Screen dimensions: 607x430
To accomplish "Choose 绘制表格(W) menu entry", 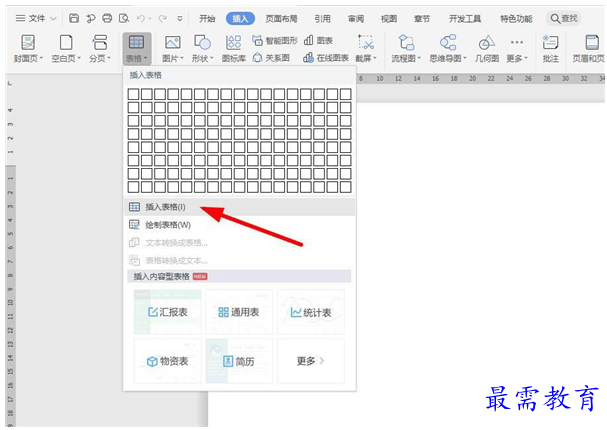I will click(239, 225).
